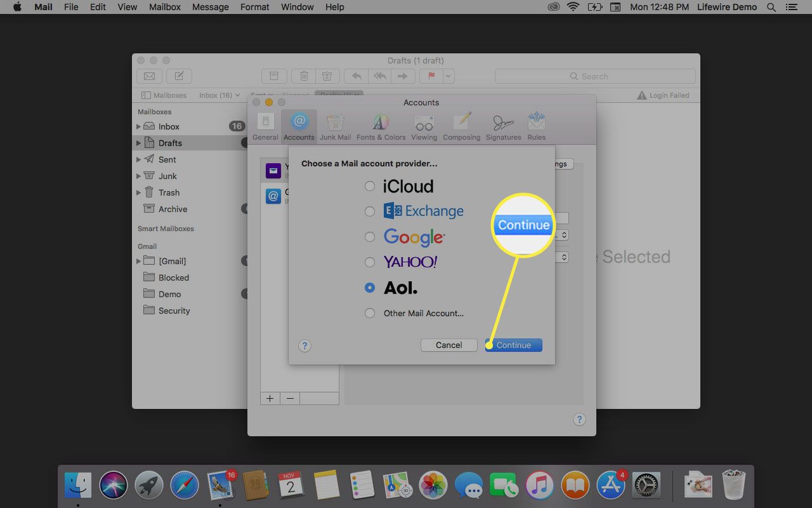Open the Message menu
The width and height of the screenshot is (812, 508).
(x=211, y=7)
